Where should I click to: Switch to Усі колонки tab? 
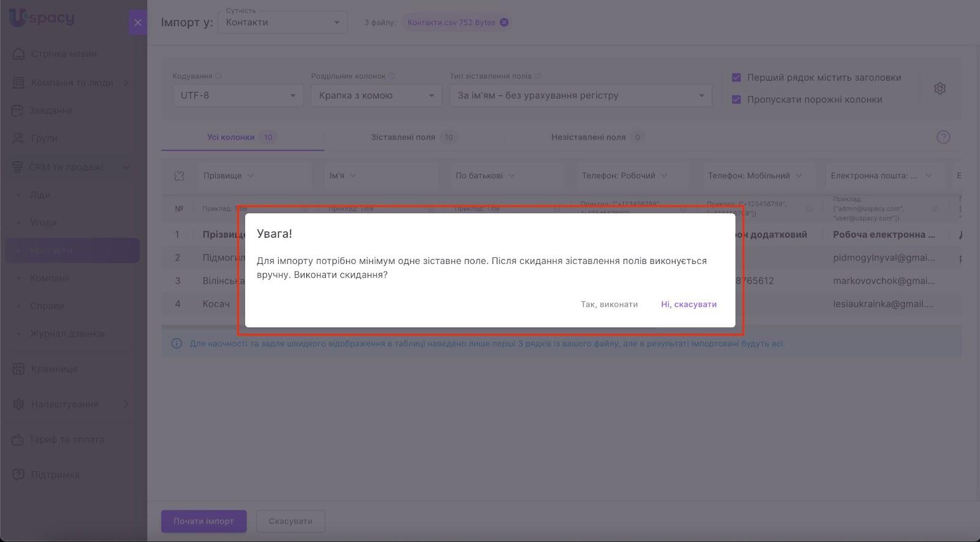(x=243, y=137)
